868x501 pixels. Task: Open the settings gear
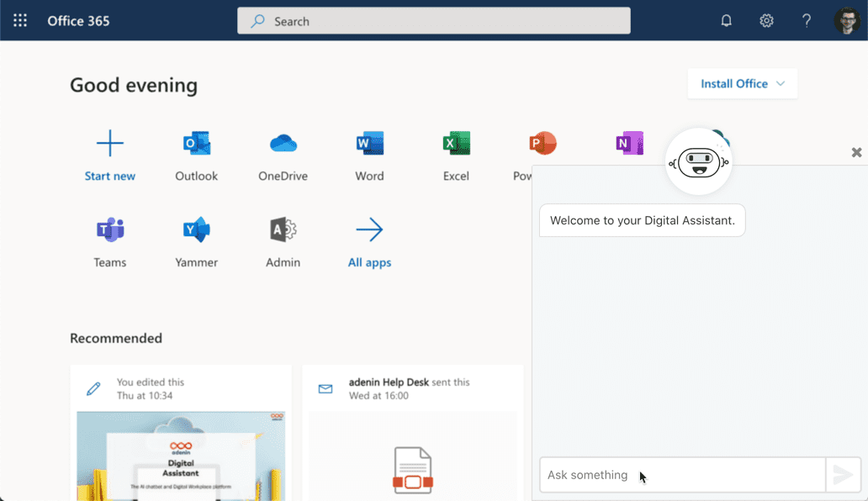[x=766, y=20]
